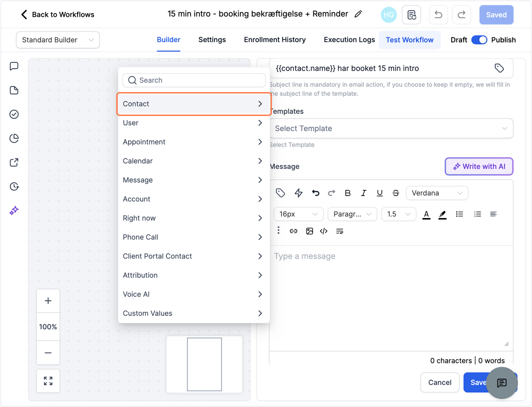Switch to the Builder tab
Image resolution: width=532 pixels, height=407 pixels.
168,40
